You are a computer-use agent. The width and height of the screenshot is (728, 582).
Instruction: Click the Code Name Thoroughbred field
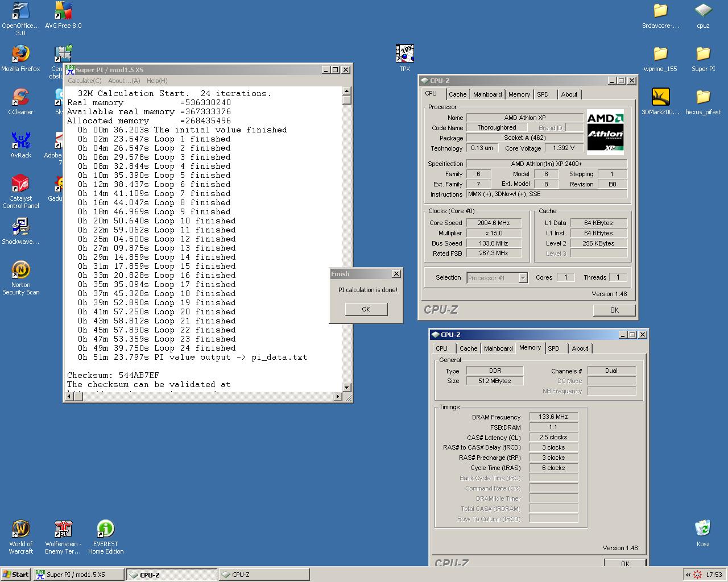[x=497, y=128]
